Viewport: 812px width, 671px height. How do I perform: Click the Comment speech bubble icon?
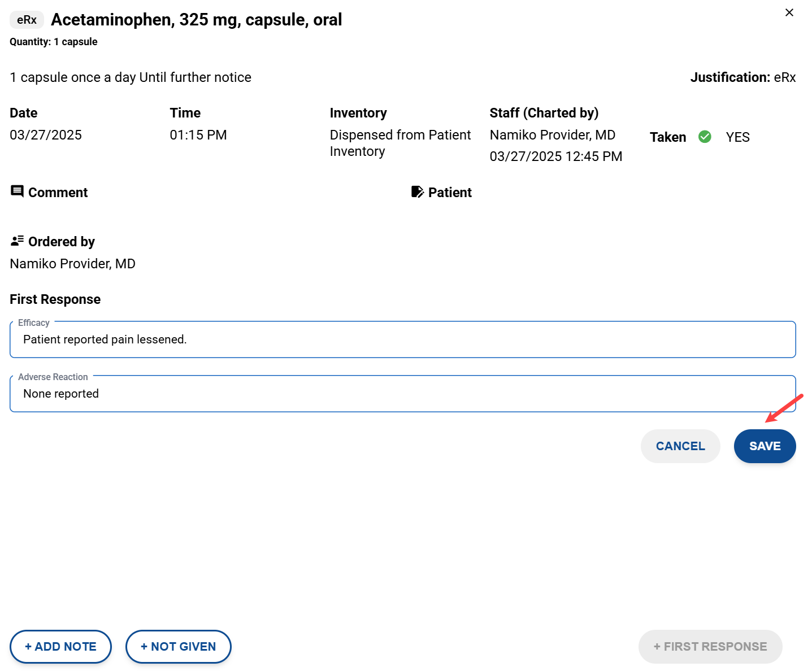click(x=17, y=191)
